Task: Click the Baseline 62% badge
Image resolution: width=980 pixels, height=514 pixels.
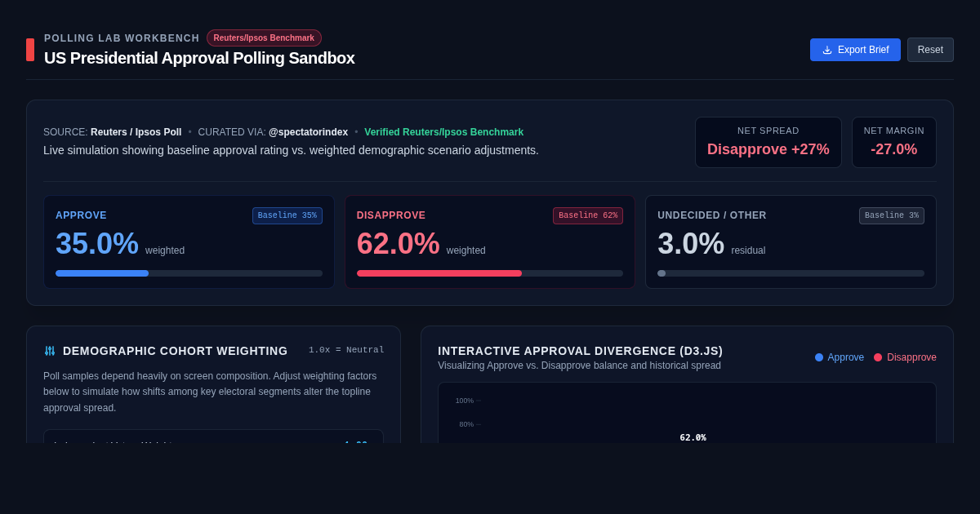Action: pyautogui.click(x=588, y=215)
